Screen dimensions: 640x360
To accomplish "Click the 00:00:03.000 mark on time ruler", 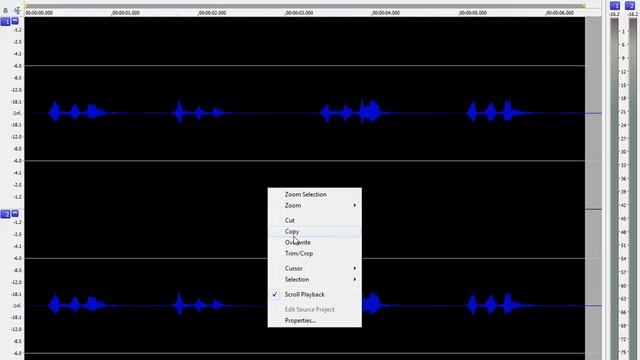I will (x=299, y=13).
